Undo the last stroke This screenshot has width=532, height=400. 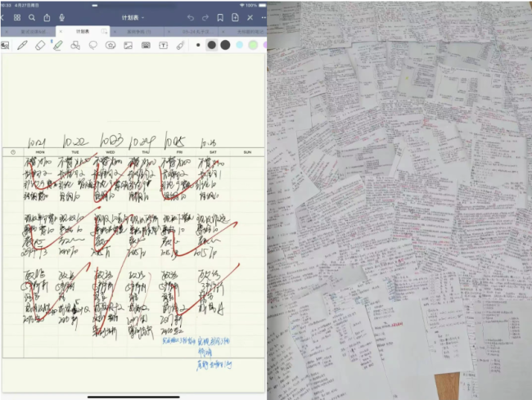click(x=191, y=18)
